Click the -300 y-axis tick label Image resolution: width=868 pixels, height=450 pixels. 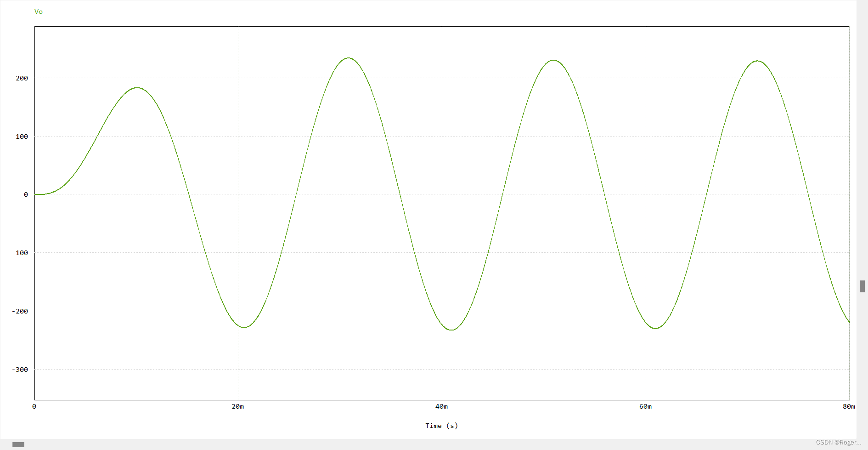tap(20, 370)
